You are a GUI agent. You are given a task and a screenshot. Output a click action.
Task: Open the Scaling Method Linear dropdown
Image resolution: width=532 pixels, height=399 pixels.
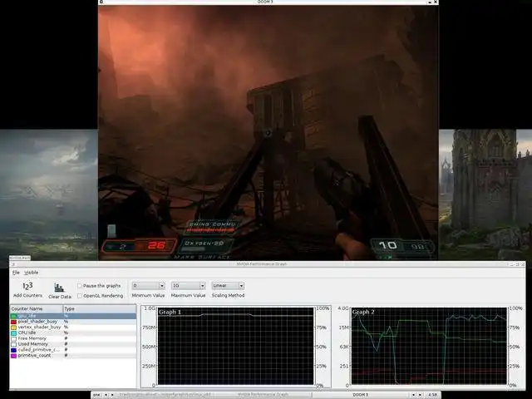[x=228, y=286]
